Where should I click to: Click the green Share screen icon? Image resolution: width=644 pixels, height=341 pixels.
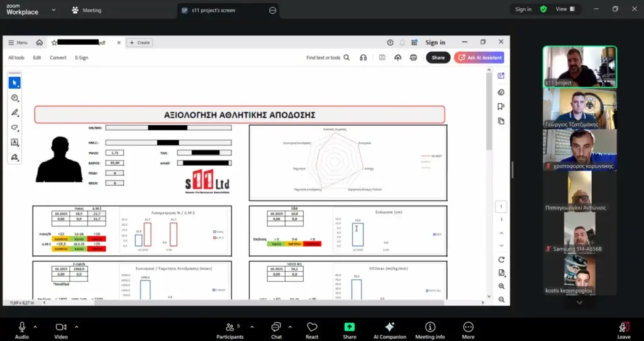[349, 327]
